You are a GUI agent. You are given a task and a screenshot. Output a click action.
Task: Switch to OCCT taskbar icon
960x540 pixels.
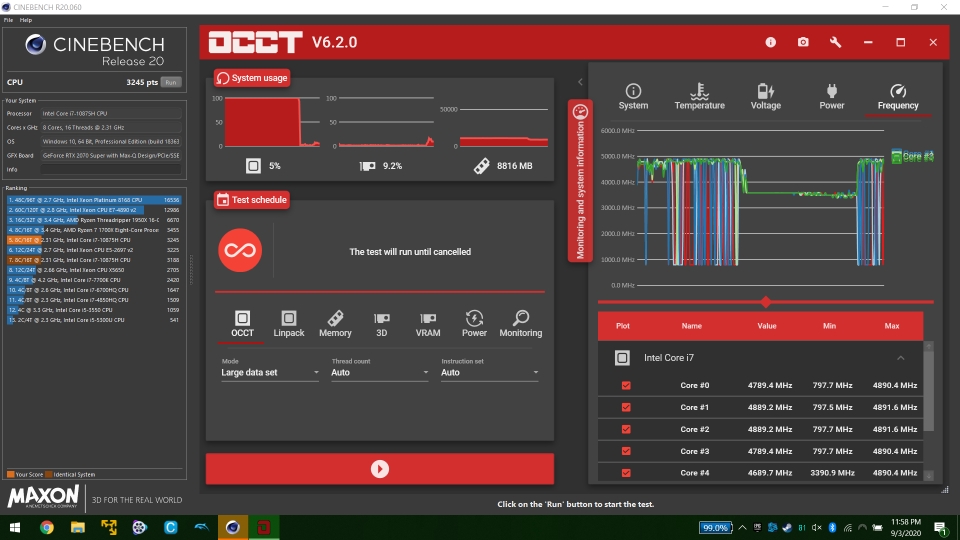click(x=264, y=527)
